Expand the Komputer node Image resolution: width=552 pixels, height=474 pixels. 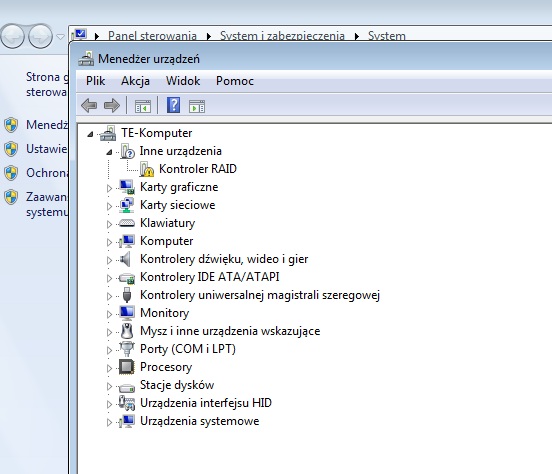(x=109, y=242)
